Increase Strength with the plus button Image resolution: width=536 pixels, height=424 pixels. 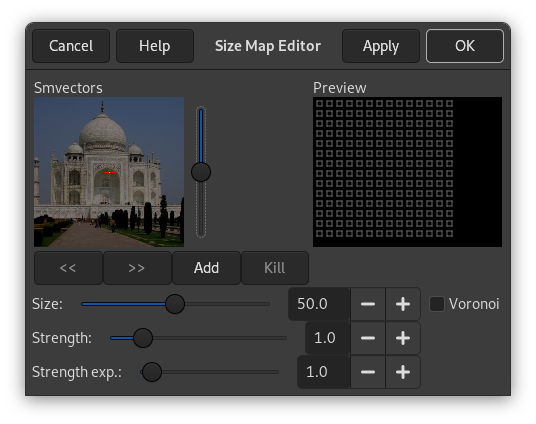403,338
